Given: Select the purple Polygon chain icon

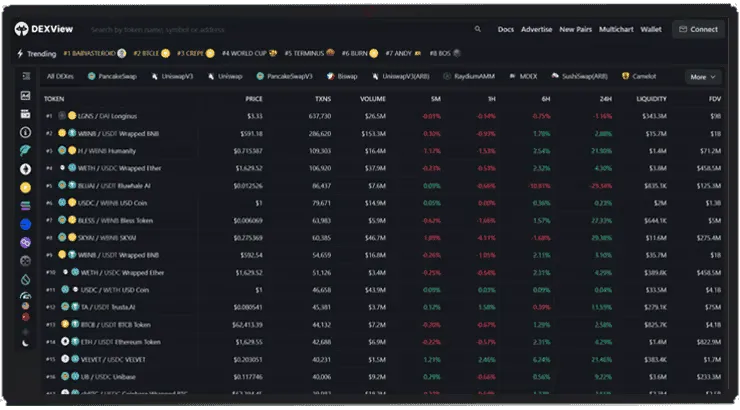Looking at the screenshot, I should click(25, 243).
